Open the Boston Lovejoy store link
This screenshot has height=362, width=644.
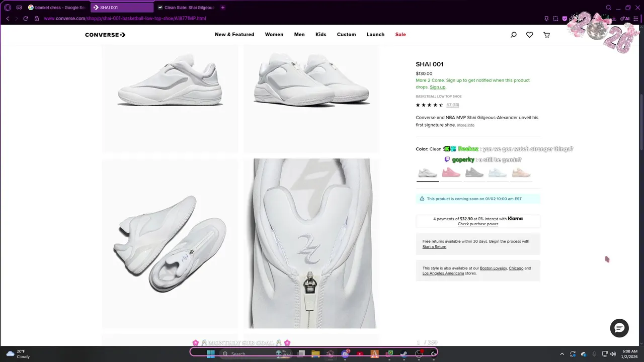pyautogui.click(x=494, y=268)
